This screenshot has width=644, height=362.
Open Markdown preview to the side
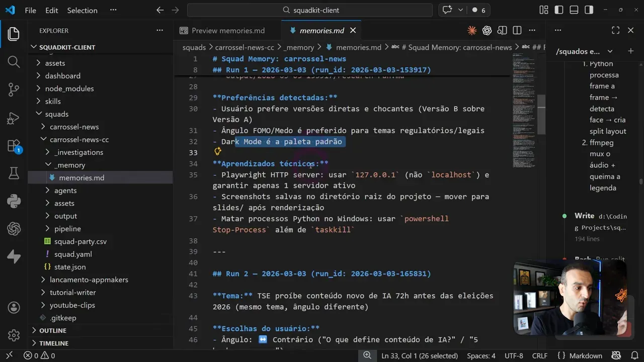coord(502,31)
